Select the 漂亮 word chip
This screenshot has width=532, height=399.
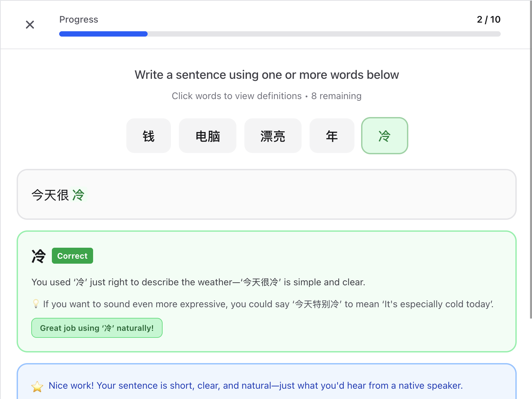tap(273, 136)
